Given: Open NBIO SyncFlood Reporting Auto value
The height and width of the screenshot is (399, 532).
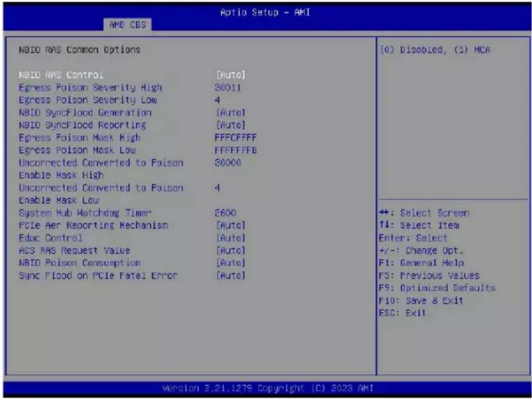Looking at the screenshot, I should coord(231,125).
